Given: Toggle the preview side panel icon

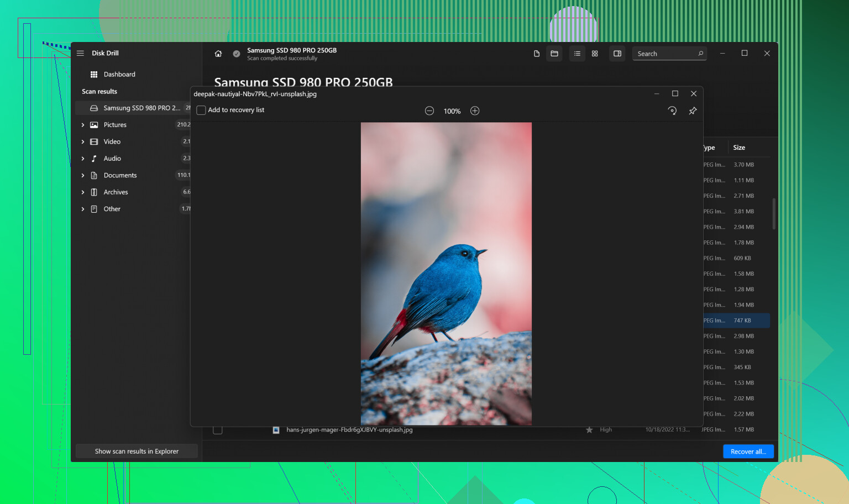Looking at the screenshot, I should tap(617, 54).
